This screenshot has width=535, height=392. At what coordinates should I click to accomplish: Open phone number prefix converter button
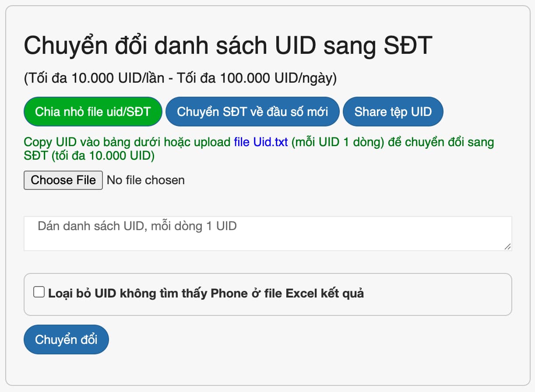click(x=252, y=112)
